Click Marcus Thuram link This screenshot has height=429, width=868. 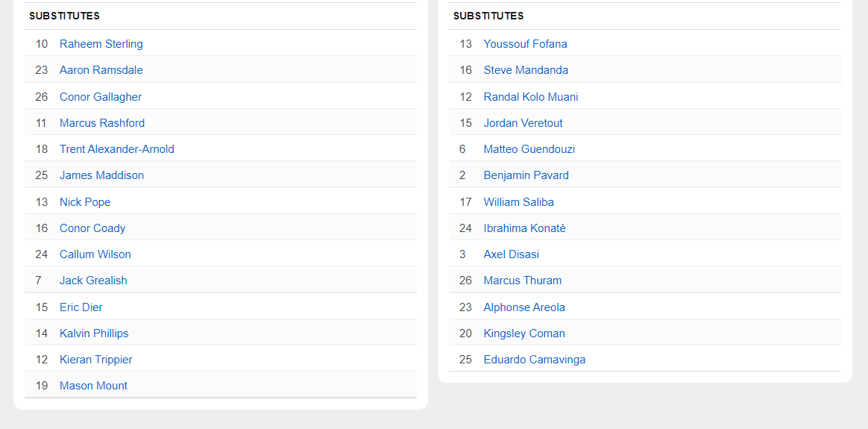coord(522,281)
